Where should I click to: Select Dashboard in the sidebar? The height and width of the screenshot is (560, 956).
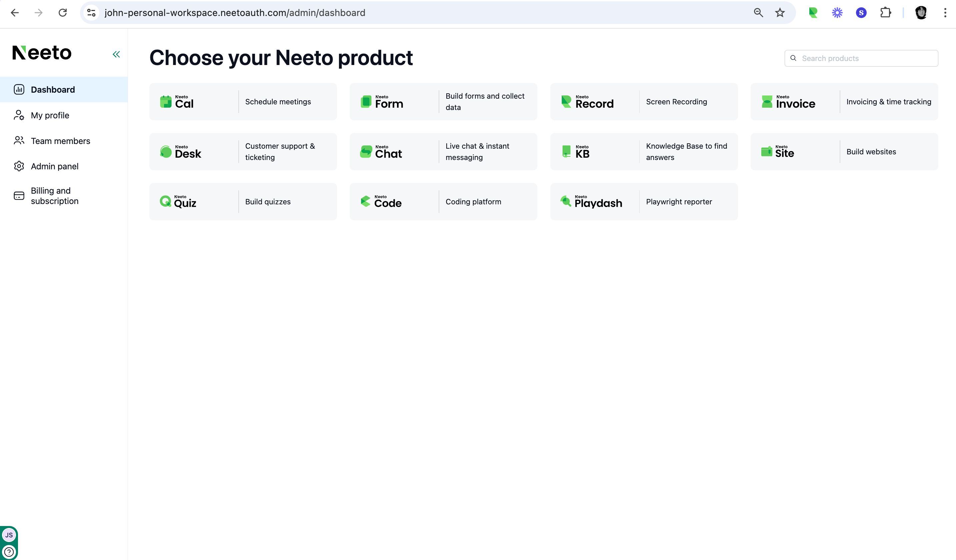(64, 90)
